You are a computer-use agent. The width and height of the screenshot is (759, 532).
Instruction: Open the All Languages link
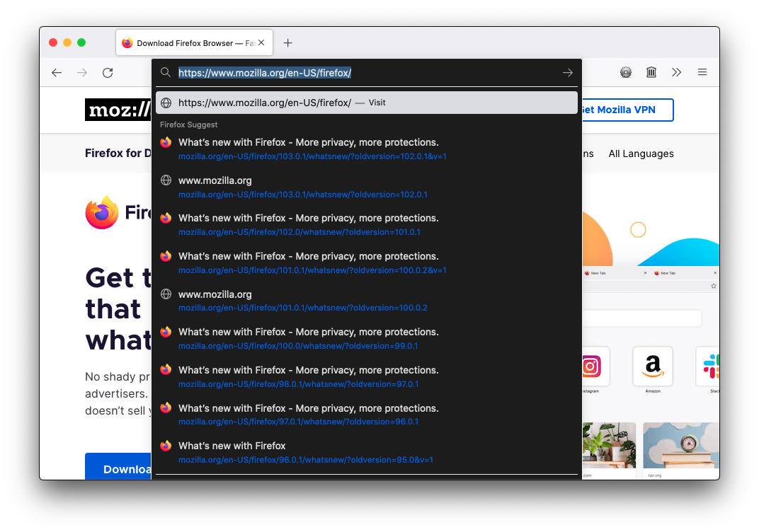click(x=641, y=154)
